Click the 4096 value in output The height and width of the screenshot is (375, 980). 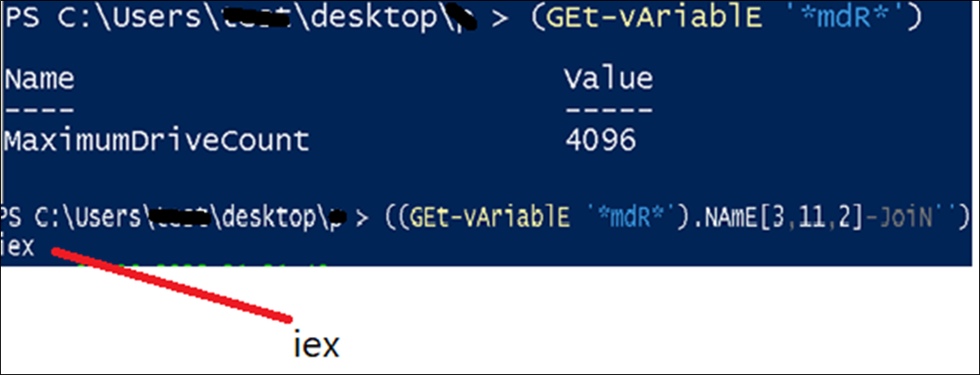click(601, 138)
